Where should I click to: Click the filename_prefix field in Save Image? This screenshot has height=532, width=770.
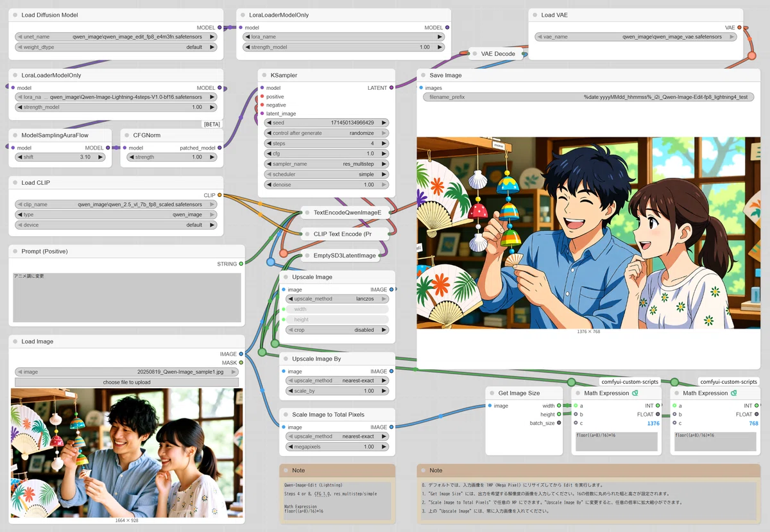tap(589, 98)
